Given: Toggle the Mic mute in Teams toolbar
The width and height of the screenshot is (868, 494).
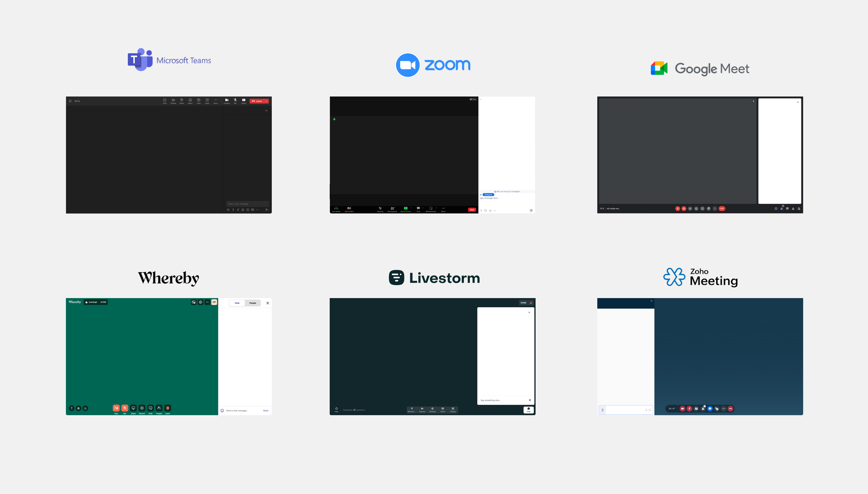Looking at the screenshot, I should pyautogui.click(x=235, y=101).
